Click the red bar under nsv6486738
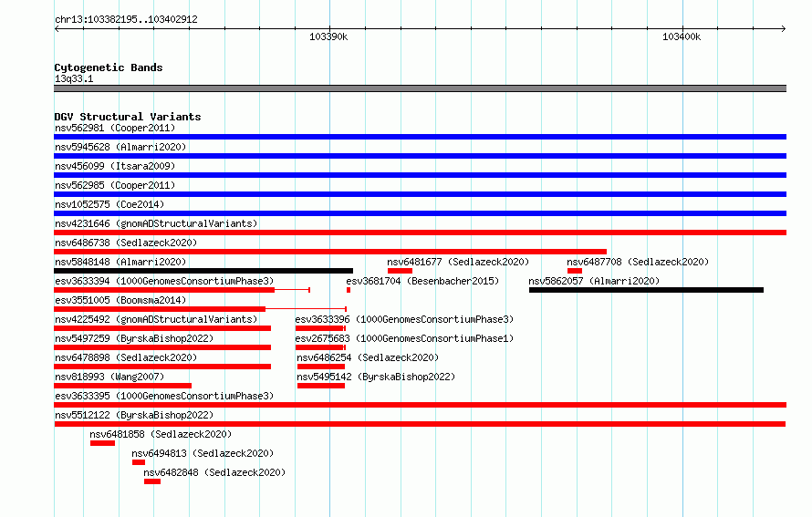Image resolution: width=812 pixels, height=517 pixels. coord(330,252)
